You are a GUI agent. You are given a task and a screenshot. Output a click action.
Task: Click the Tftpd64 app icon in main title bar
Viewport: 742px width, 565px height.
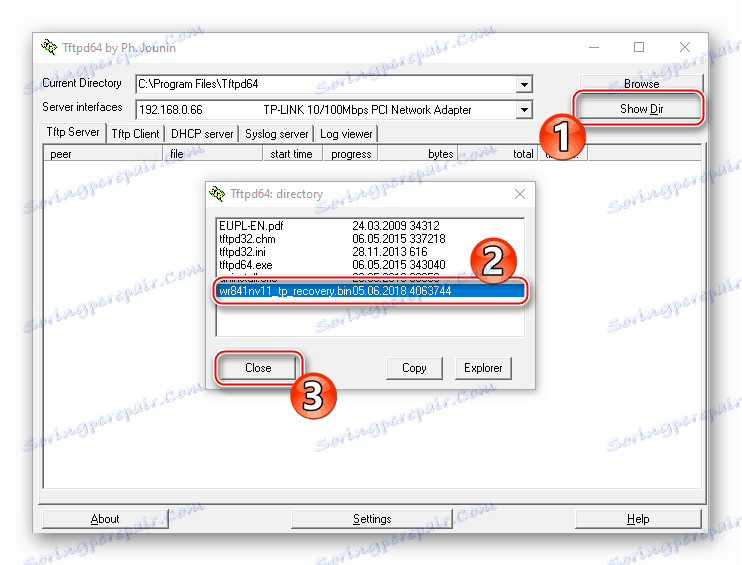click(49, 47)
